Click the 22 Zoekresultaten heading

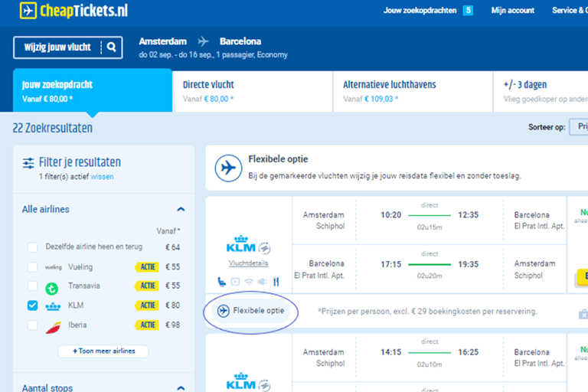point(53,128)
